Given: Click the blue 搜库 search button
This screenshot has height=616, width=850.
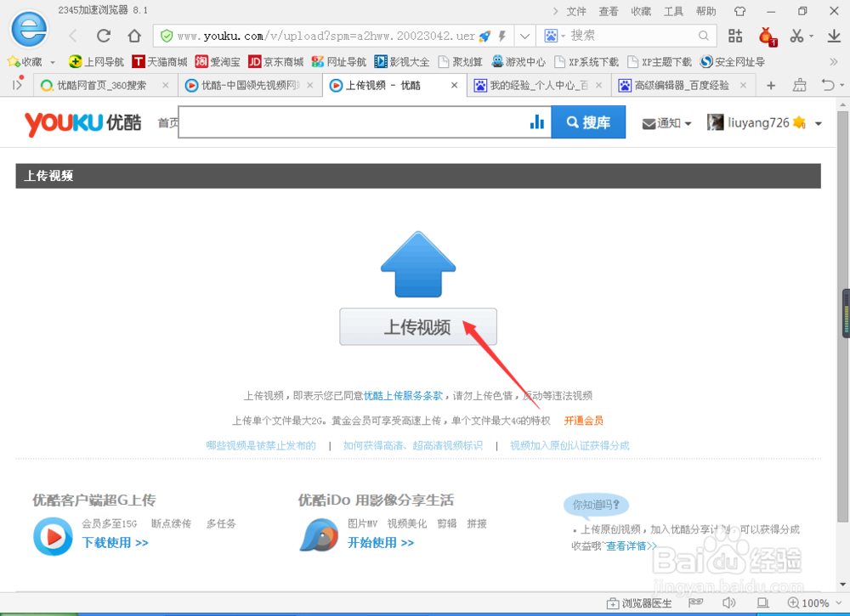Looking at the screenshot, I should 588,122.
